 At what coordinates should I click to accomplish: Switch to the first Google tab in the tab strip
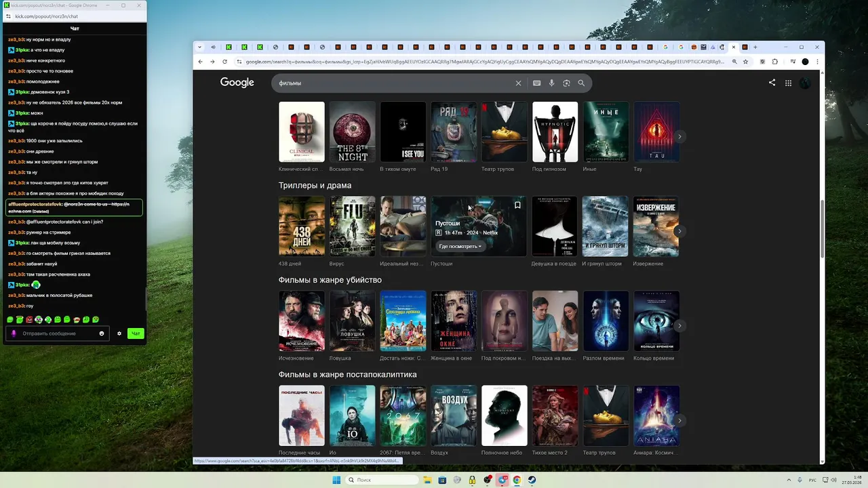click(x=665, y=47)
